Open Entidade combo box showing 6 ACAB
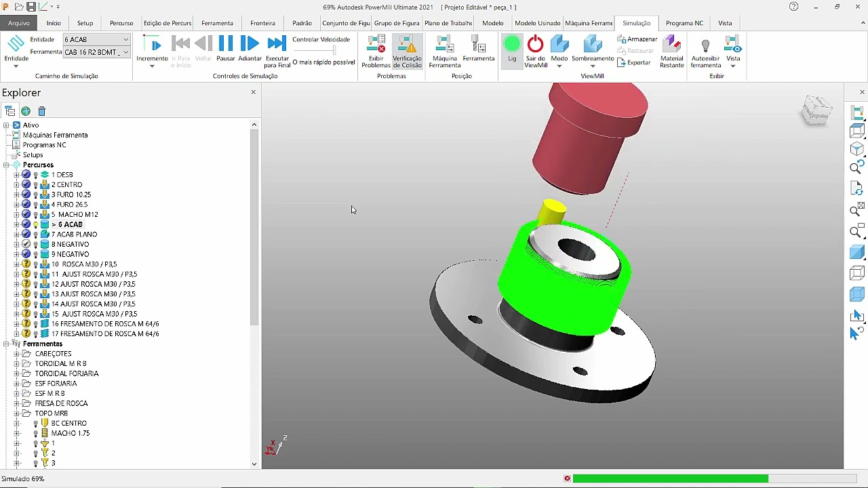 96,39
